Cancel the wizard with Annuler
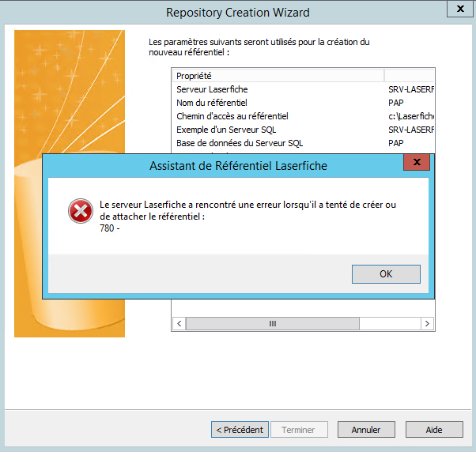Image resolution: width=476 pixels, height=452 pixels. coord(366,430)
